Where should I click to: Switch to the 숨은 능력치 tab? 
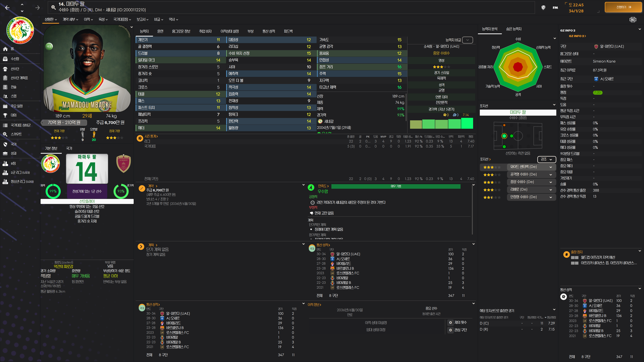pyautogui.click(x=514, y=29)
